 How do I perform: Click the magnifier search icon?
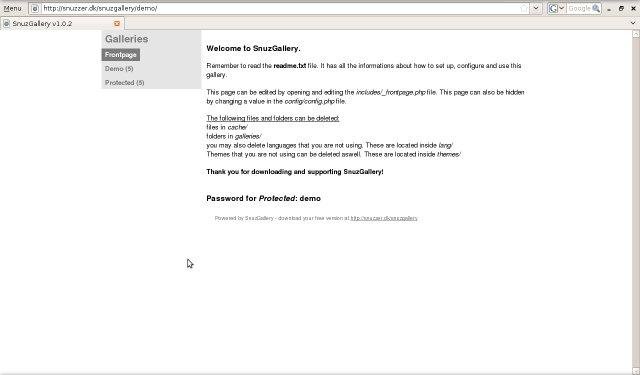[x=596, y=8]
